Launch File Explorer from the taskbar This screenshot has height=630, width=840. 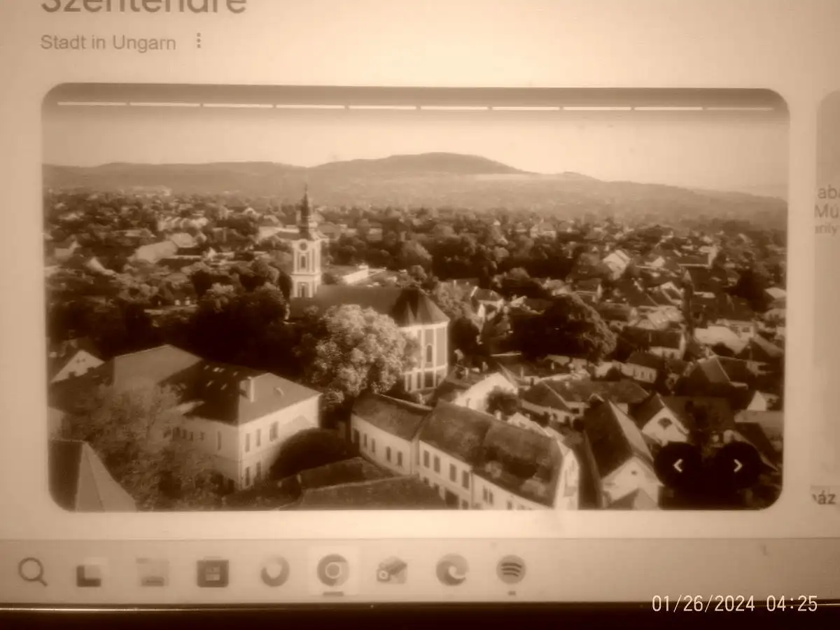tap(152, 572)
